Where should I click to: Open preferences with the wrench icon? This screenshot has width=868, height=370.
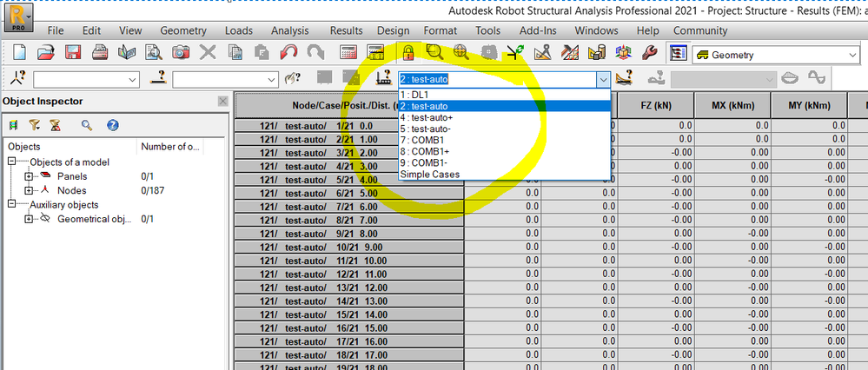(x=649, y=53)
